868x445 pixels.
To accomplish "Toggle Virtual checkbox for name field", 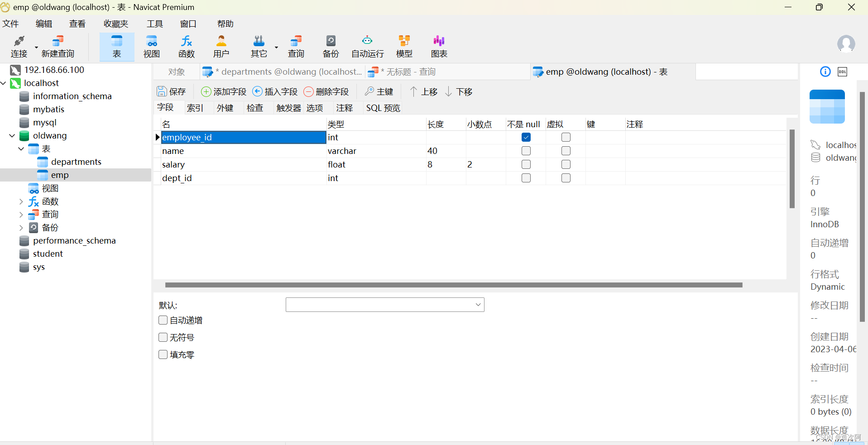I will [566, 151].
